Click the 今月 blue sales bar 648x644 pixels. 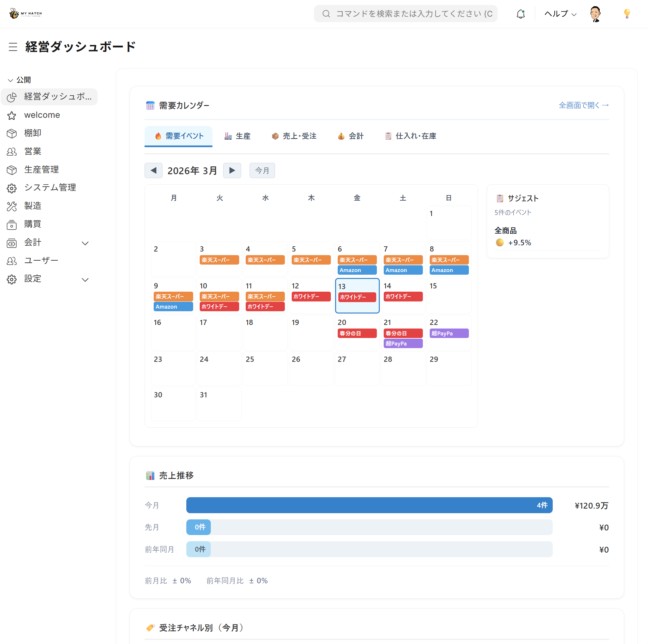tap(369, 505)
